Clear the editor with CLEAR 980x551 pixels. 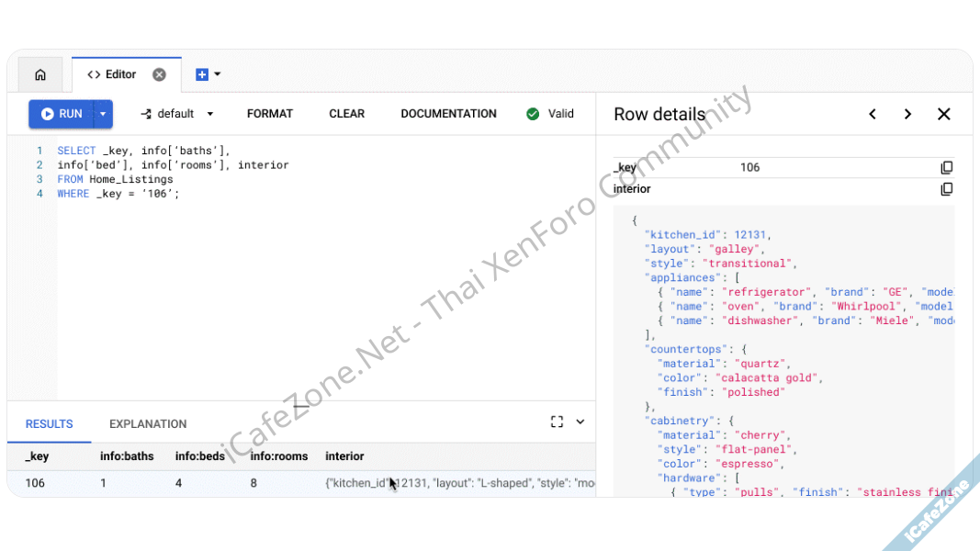coord(346,114)
